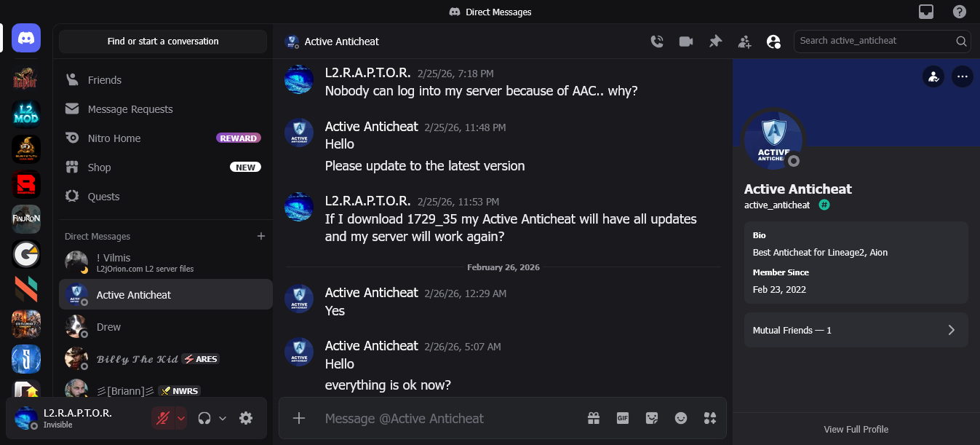Click Find or start a conversation
Viewport: 980px width, 445px height.
[x=163, y=42]
